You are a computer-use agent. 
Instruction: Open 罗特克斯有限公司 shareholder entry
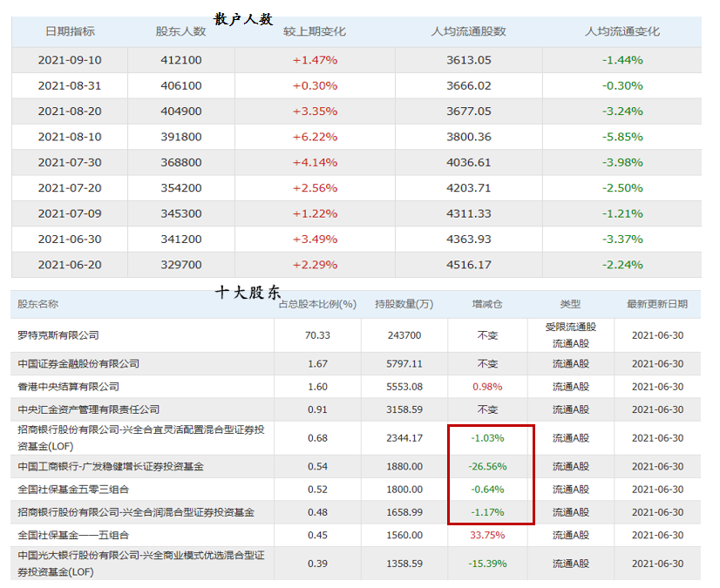[x=58, y=335]
